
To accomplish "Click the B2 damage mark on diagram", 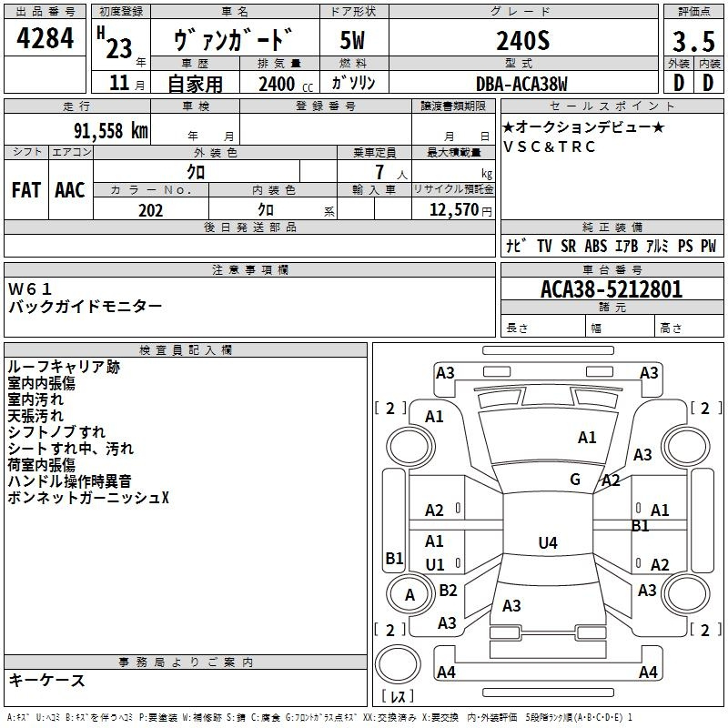I will point(448,591).
